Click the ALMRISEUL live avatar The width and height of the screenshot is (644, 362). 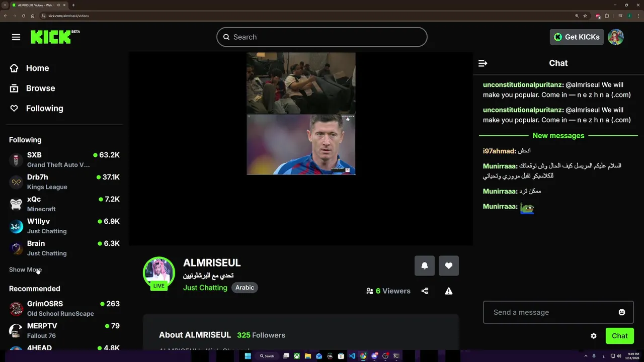[x=159, y=274]
